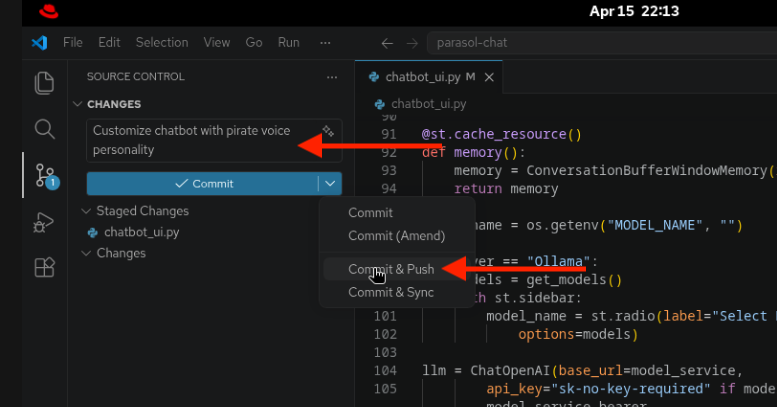This screenshot has height=407, width=777.
Task: Select Commit (Amend) menu entry
Action: (396, 236)
